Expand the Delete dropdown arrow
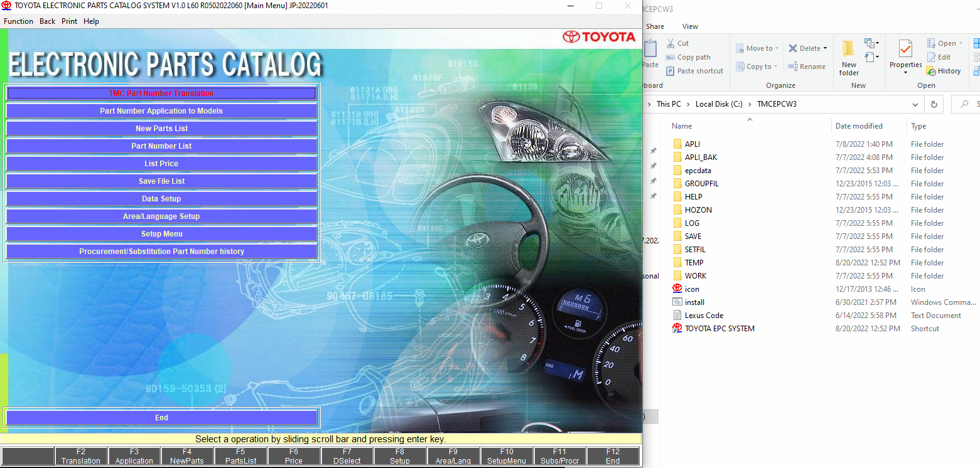980x468 pixels. [x=825, y=48]
